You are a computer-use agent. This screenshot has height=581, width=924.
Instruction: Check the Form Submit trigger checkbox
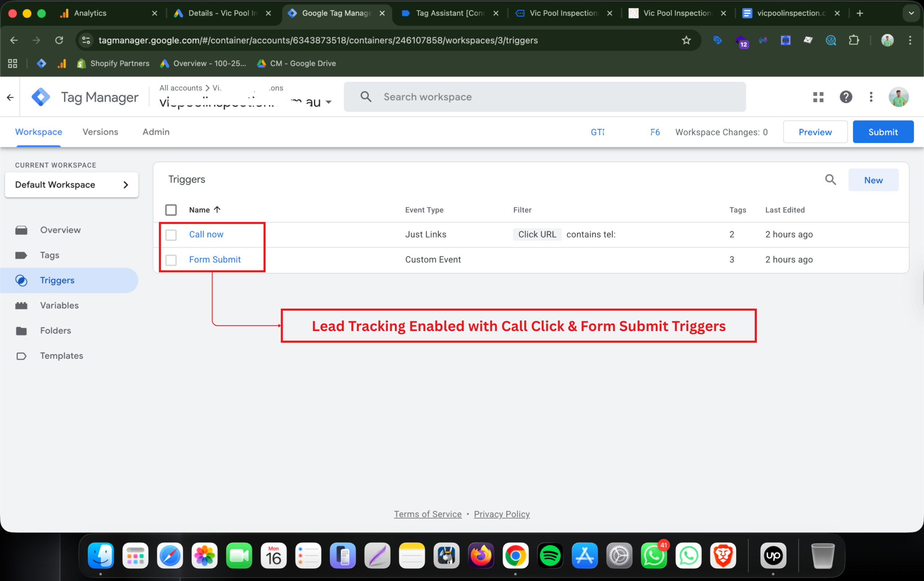[x=171, y=260]
